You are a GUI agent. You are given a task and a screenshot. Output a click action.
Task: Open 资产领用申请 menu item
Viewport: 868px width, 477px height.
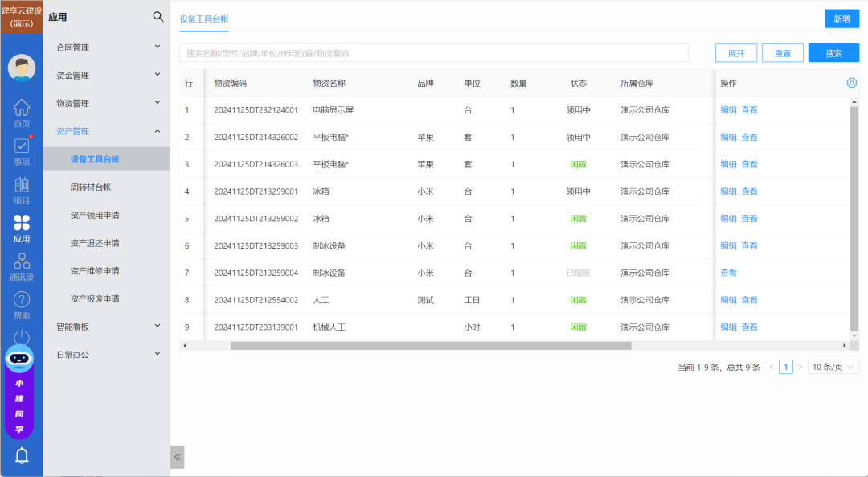click(95, 216)
